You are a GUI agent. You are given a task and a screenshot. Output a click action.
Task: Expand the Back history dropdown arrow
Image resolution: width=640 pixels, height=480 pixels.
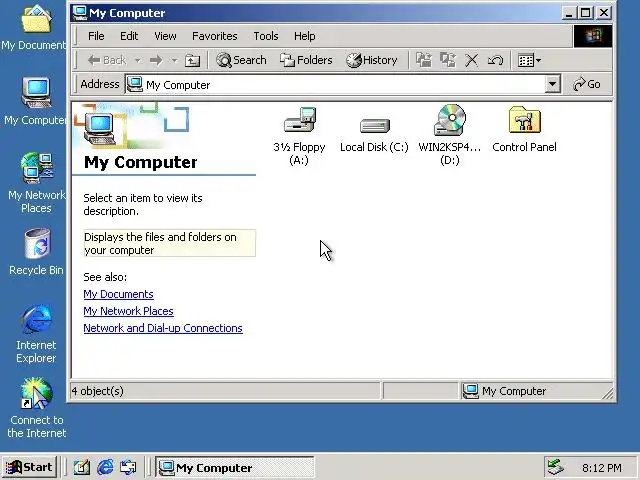pos(138,60)
